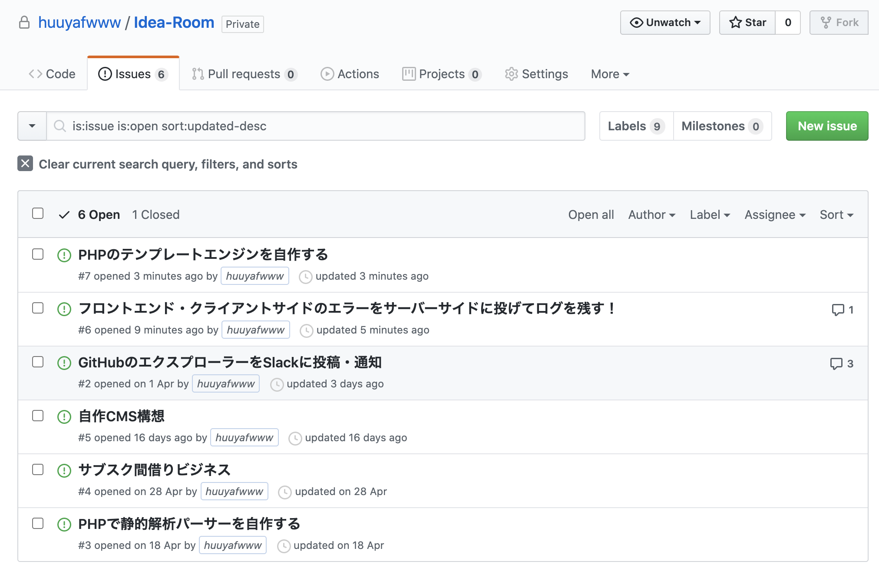Show the 1 Closed issues
This screenshot has width=879, height=588.
click(x=155, y=215)
